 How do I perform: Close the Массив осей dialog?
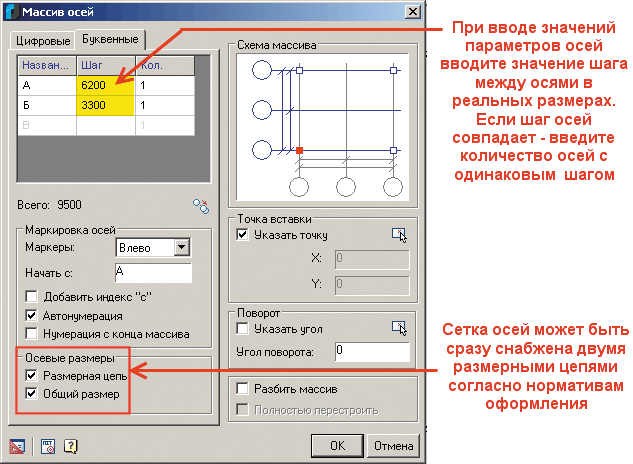(413, 11)
